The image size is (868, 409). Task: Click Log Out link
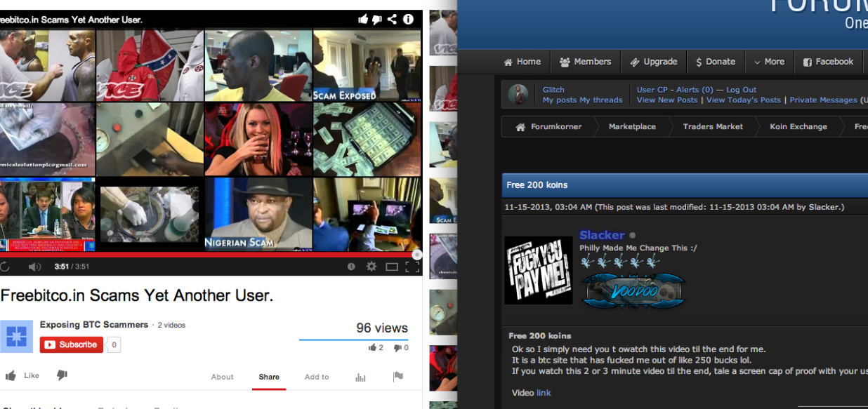click(742, 90)
